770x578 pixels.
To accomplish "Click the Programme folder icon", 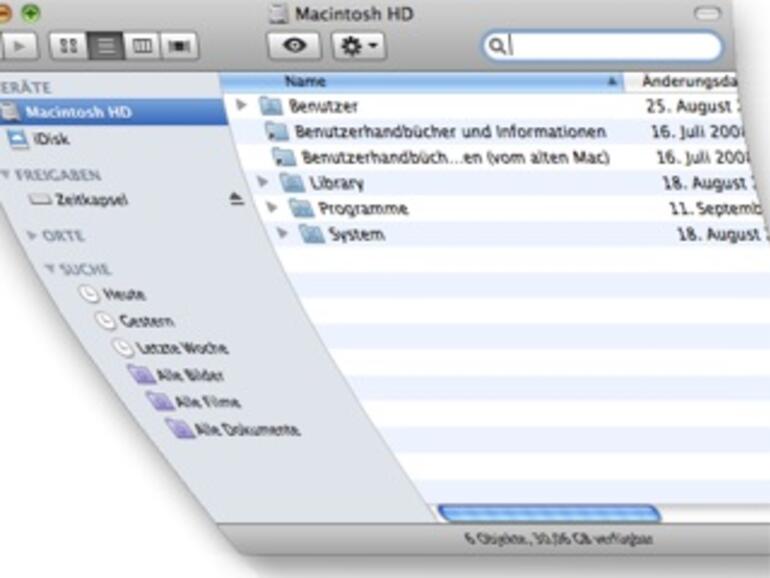I will point(302,208).
